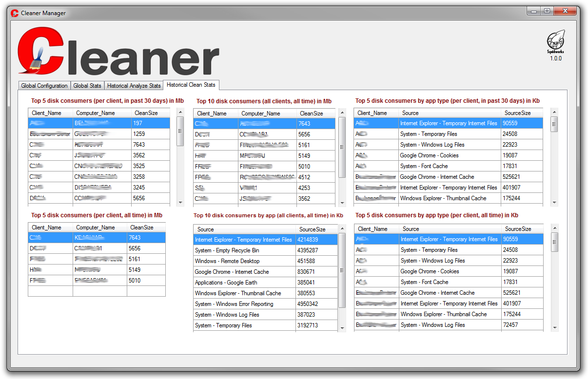
Task: Click the up arrow of the 30-day per-client Mb table scrollbar
Action: pyautogui.click(x=180, y=112)
